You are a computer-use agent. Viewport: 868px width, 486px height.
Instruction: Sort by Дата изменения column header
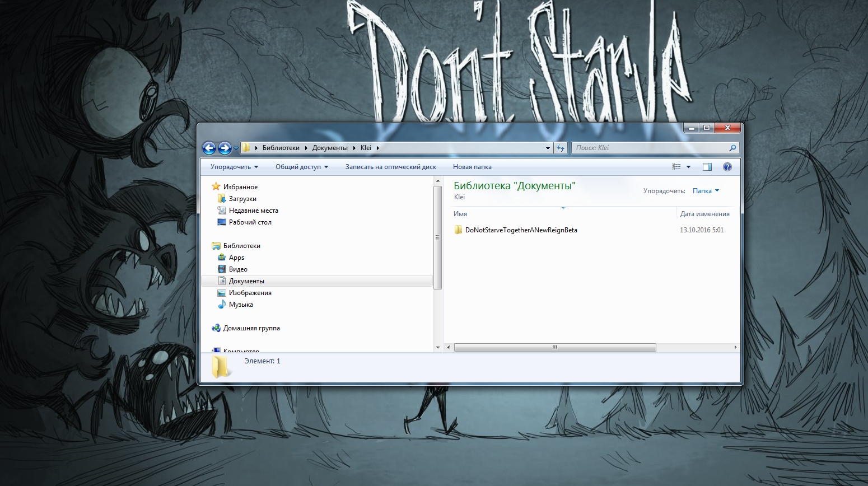click(704, 214)
